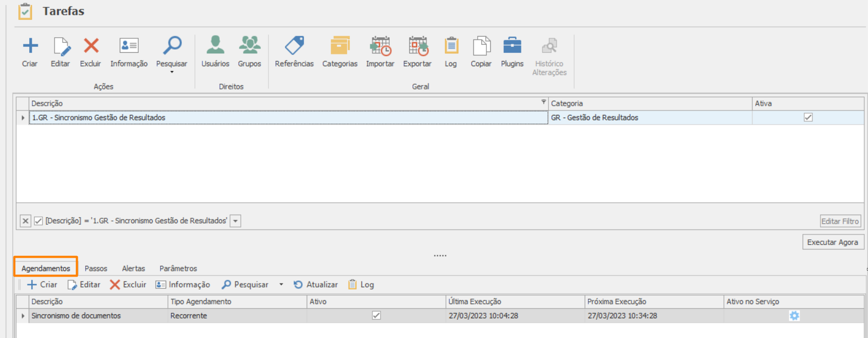Image resolution: width=868 pixels, height=338 pixels.
Task: Uncheck the active filter checkbox in filter bar
Action: [38, 221]
